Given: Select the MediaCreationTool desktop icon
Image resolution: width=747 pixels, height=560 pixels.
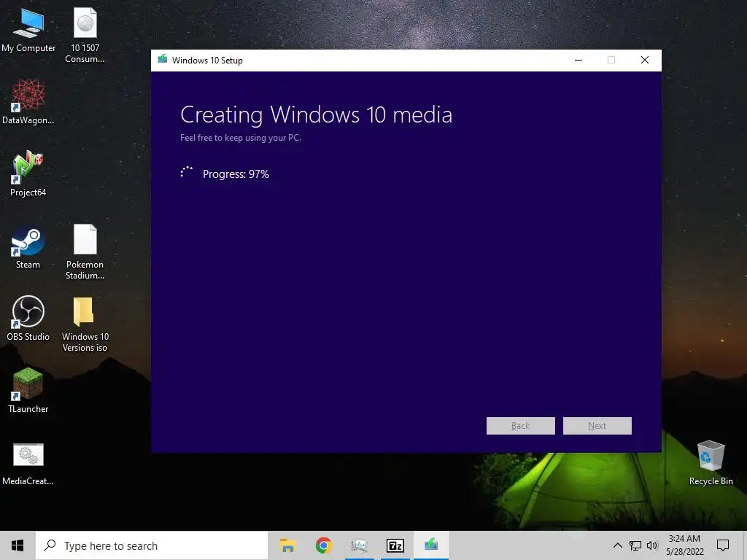Looking at the screenshot, I should tap(28, 464).
